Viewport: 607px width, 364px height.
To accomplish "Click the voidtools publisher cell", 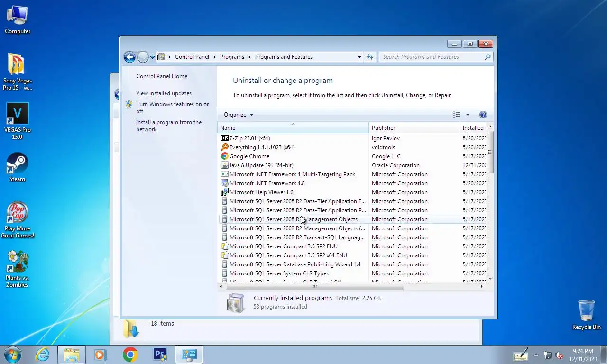I will 383,147.
